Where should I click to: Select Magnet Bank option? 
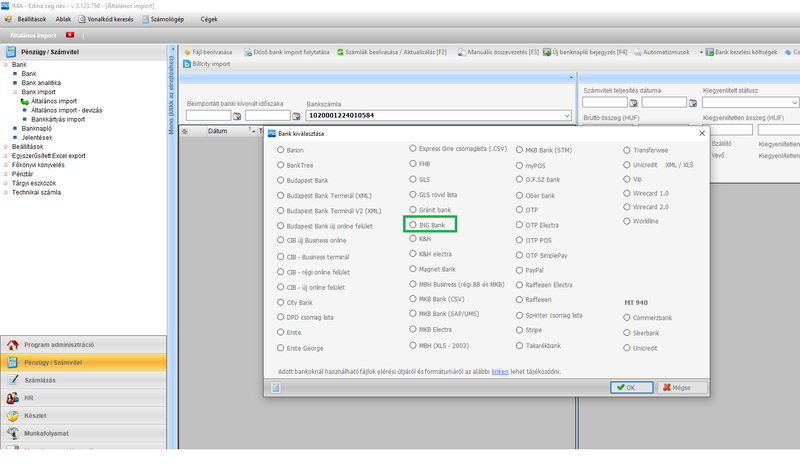point(413,269)
